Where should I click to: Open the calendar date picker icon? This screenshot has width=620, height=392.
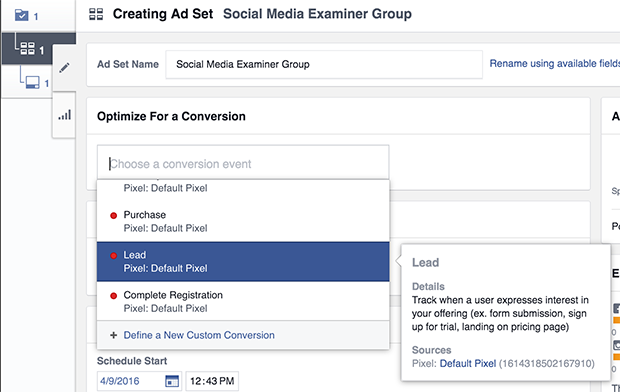[172, 381]
